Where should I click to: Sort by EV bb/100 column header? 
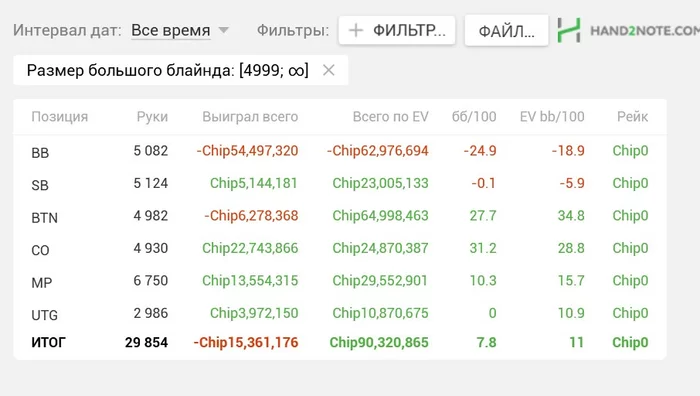552,117
